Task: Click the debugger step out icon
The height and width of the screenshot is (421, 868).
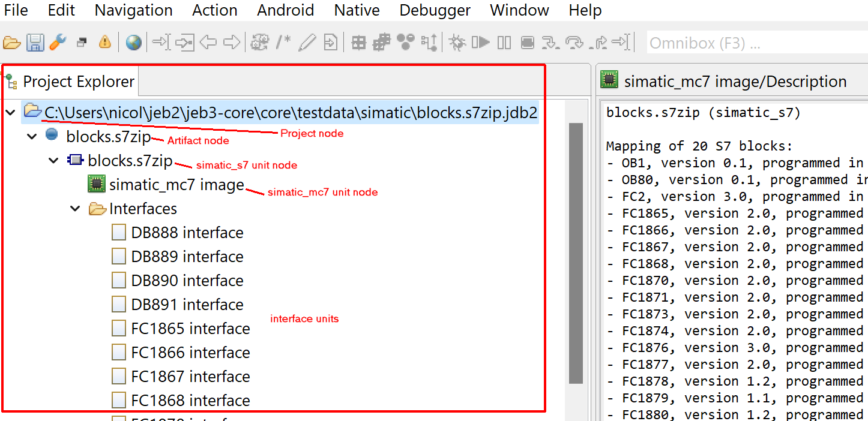Action: coord(598,43)
